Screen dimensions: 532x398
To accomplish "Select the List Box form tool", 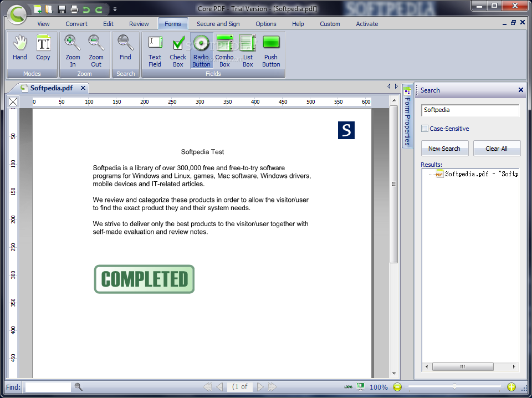I will pos(248,51).
